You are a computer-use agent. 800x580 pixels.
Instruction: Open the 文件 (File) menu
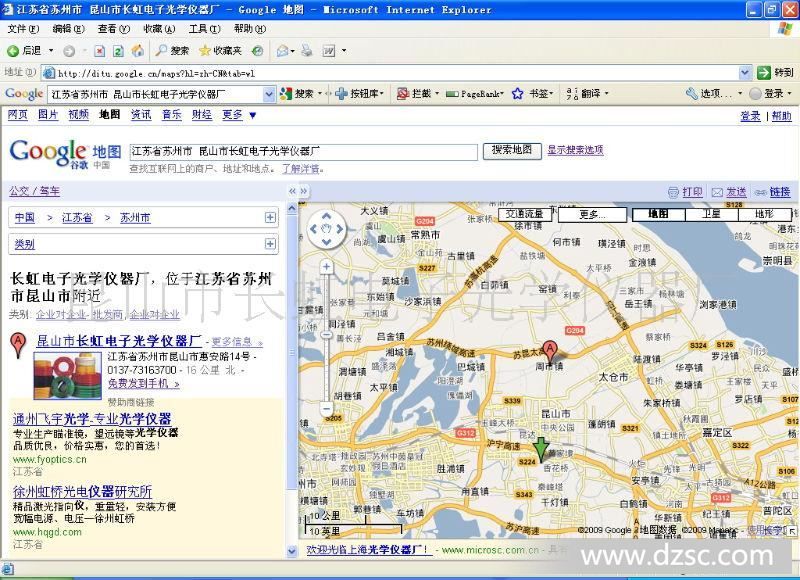pos(23,29)
